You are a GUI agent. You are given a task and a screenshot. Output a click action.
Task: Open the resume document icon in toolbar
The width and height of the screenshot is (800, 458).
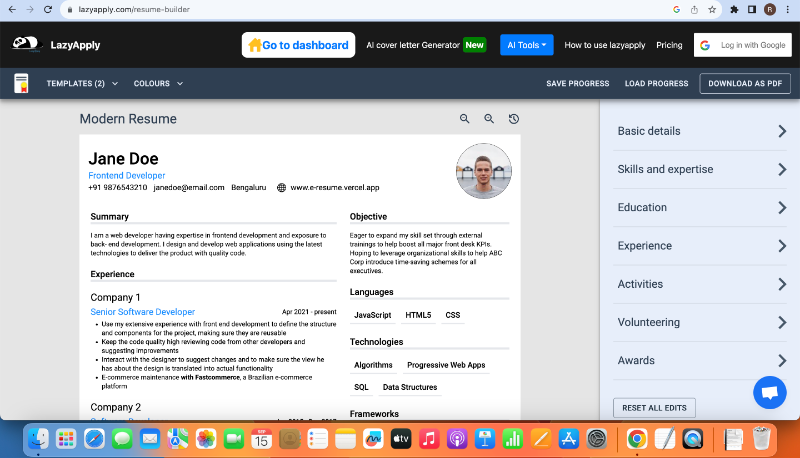[21, 83]
